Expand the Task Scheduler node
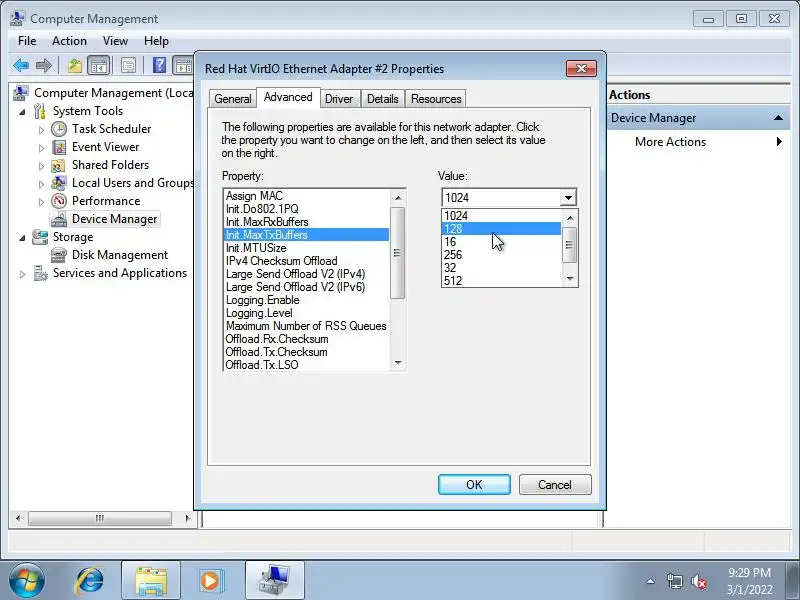This screenshot has width=800, height=600. coord(41,130)
